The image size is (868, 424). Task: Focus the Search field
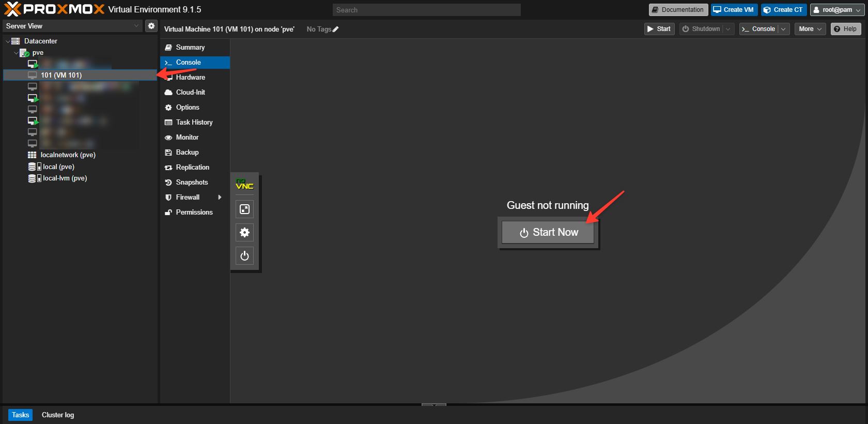pos(427,10)
